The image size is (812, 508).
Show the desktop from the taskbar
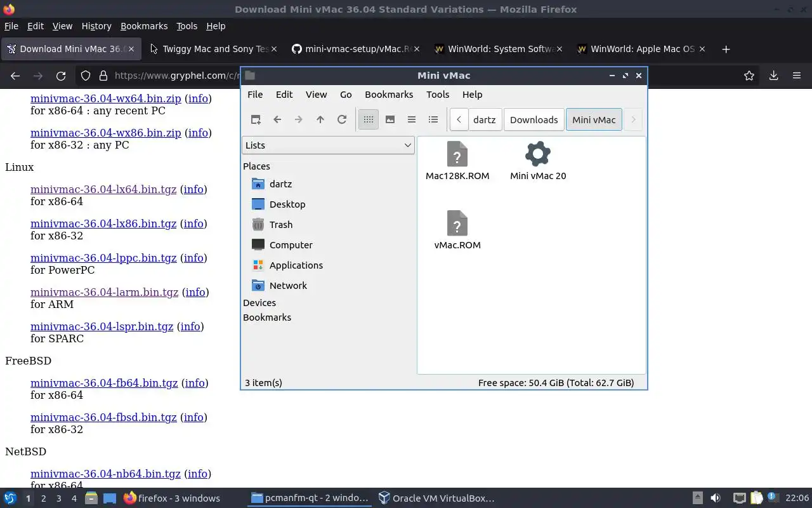coord(110,498)
